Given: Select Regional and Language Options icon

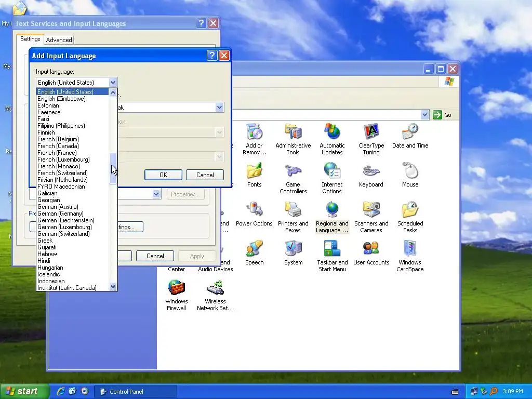Looking at the screenshot, I should click(332, 217).
